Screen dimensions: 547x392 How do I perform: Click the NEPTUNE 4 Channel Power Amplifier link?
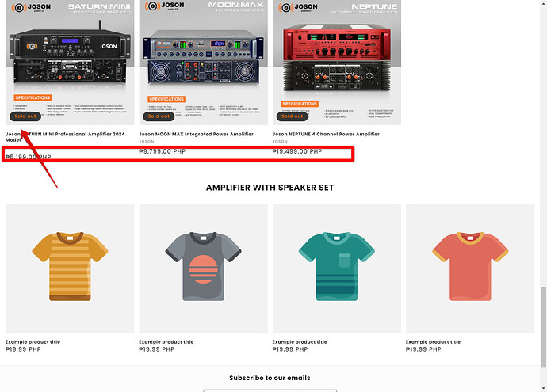(326, 134)
